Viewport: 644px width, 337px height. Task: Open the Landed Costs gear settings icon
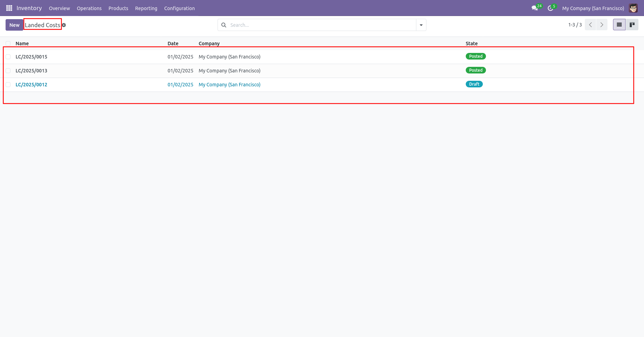(x=64, y=25)
